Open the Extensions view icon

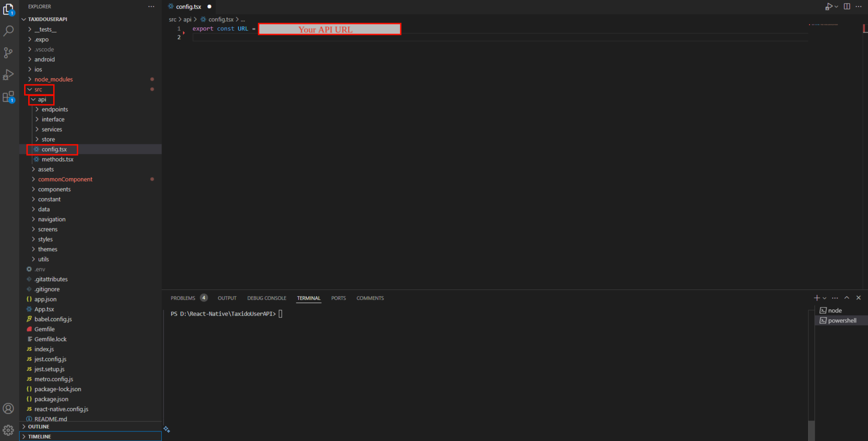coord(8,97)
